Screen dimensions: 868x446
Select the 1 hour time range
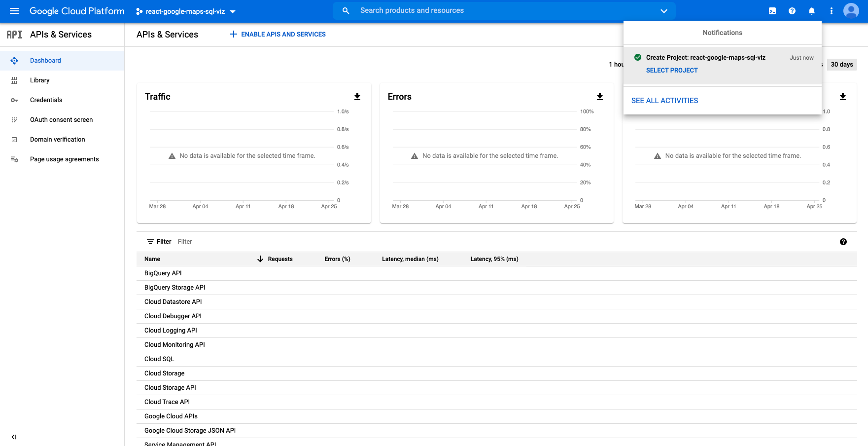pyautogui.click(x=616, y=65)
